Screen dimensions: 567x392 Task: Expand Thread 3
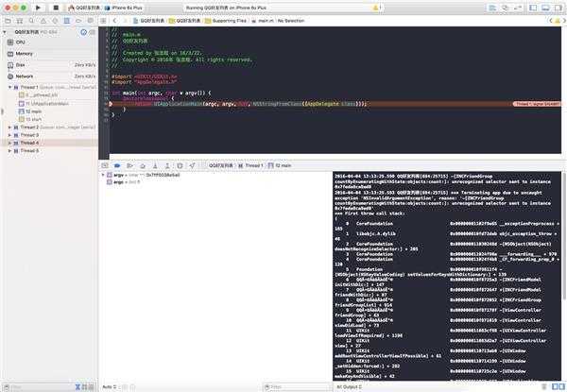tap(9, 135)
